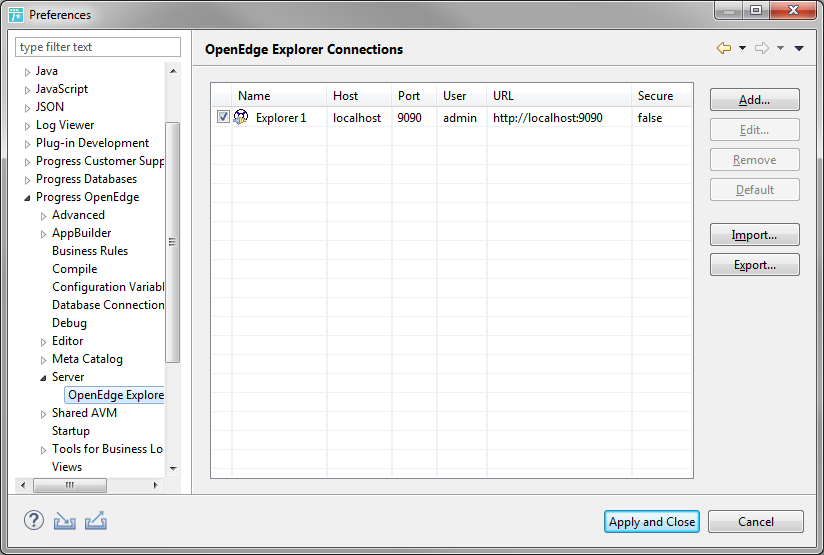Open the back history dropdown arrow
The height and width of the screenshot is (555, 824).
[742, 48]
